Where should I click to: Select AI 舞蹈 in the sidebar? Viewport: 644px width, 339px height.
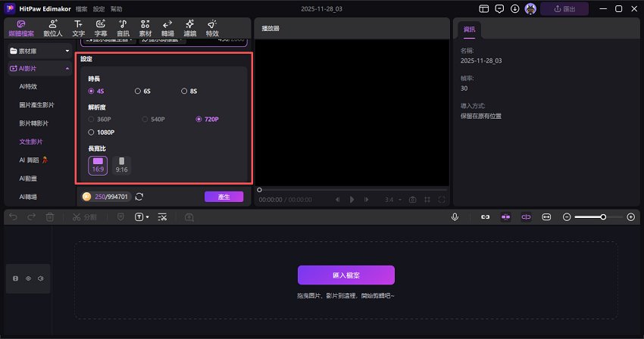[33, 160]
